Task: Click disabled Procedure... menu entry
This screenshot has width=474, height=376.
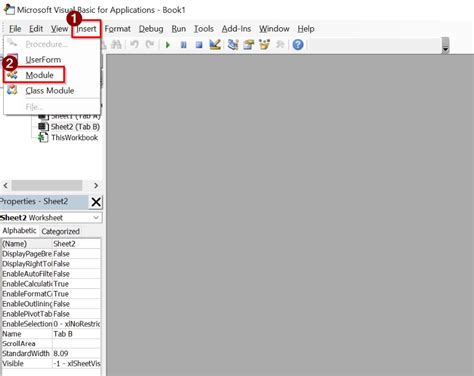Action: click(x=46, y=44)
